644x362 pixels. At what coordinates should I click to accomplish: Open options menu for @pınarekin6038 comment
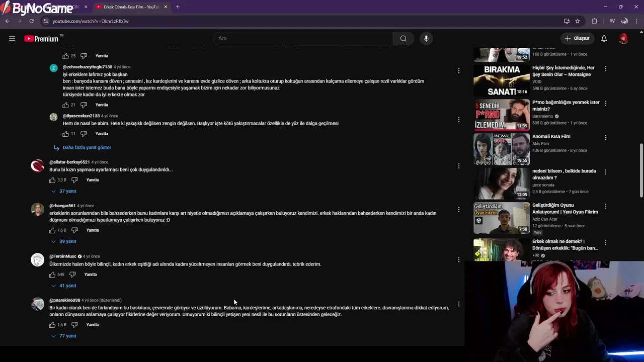click(x=458, y=304)
